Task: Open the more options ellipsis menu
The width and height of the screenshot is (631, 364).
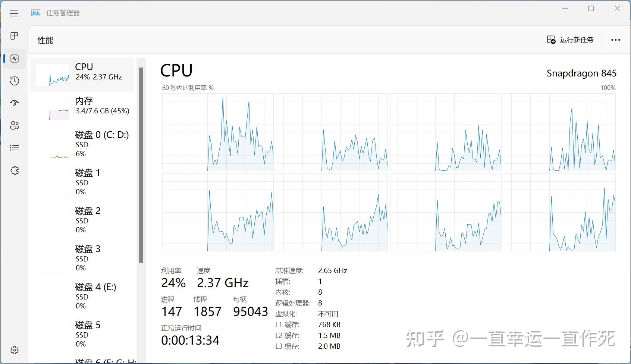Action: tap(615, 40)
